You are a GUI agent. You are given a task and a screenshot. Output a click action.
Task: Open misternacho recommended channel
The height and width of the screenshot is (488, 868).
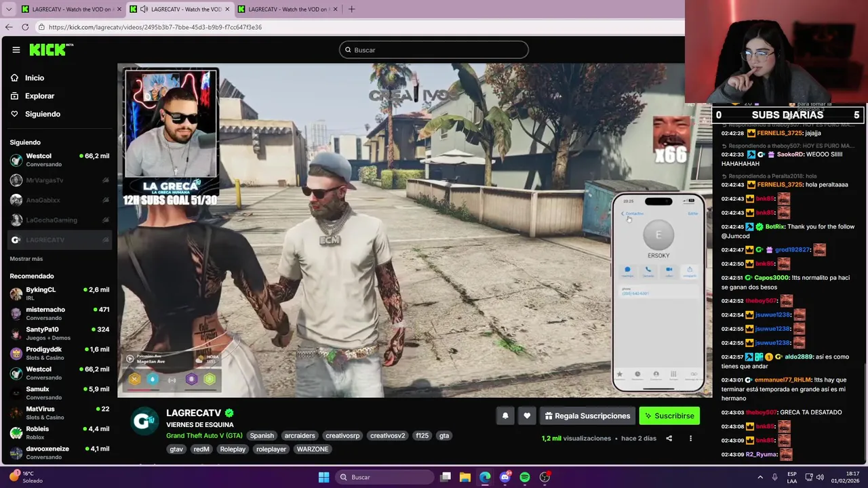click(60, 313)
